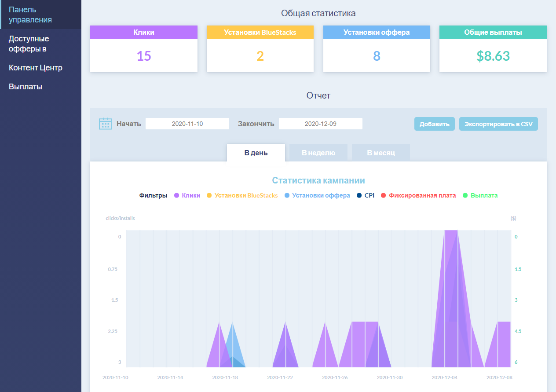The image size is (556, 392).
Task: Click the 2020-12-08 x-axis label
Action: pyautogui.click(x=499, y=377)
